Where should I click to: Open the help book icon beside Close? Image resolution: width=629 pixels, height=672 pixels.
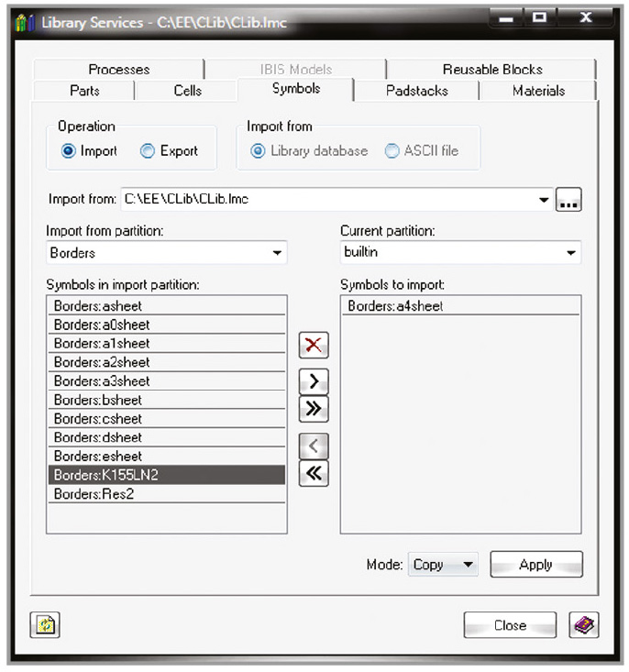pos(583,625)
